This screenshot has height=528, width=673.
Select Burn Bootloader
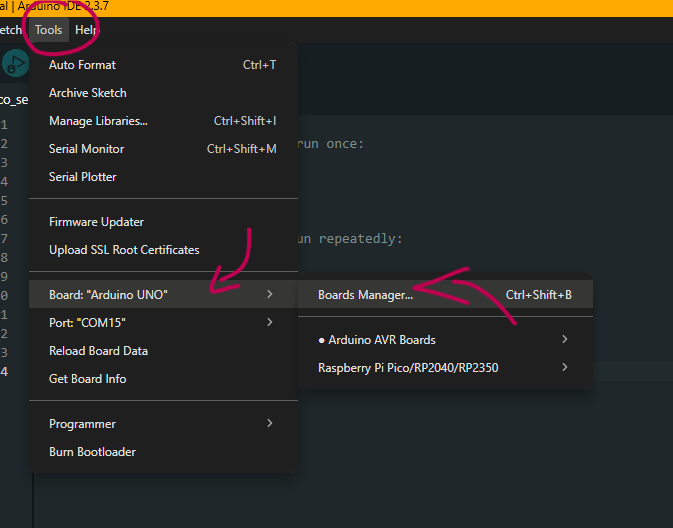92,452
